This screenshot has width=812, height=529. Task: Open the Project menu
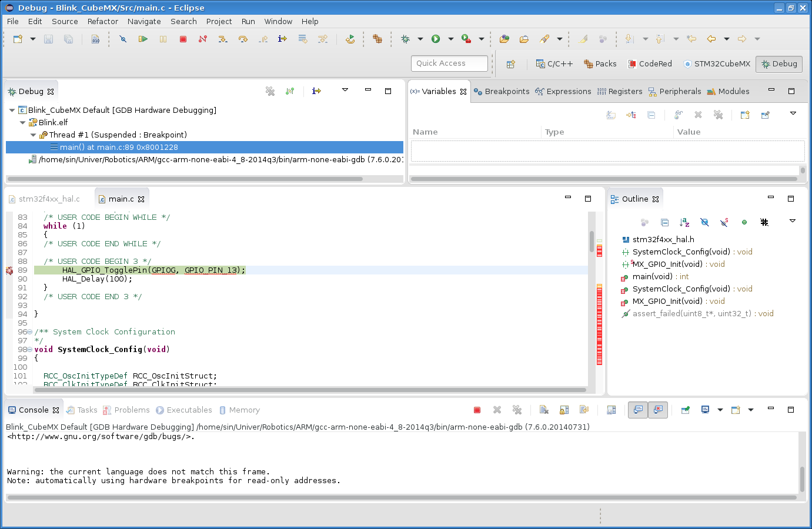(219, 21)
